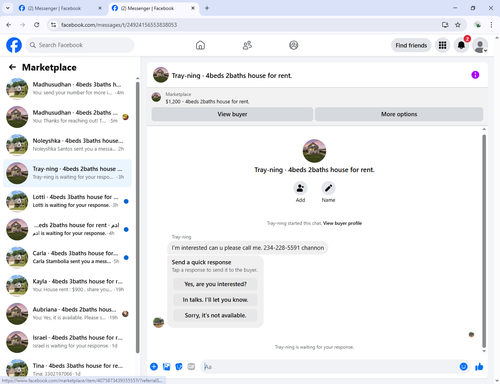Click the install app icon in address bar

click(445, 25)
